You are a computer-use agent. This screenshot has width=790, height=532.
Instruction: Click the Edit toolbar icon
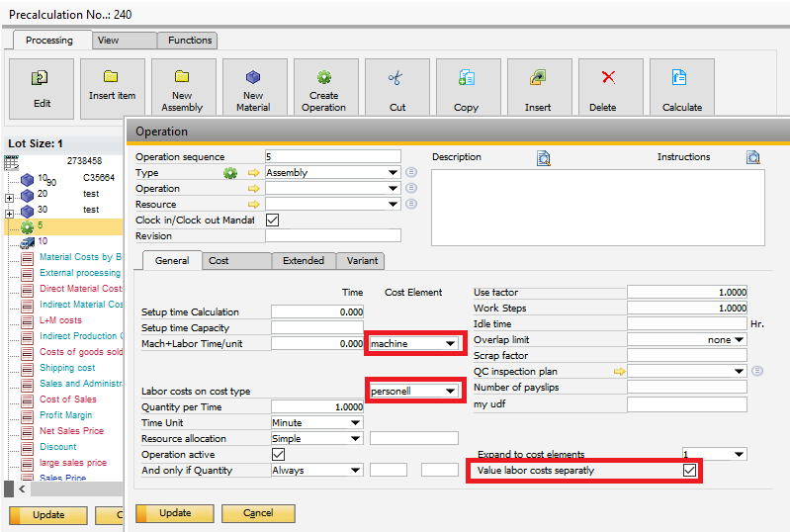41,79
